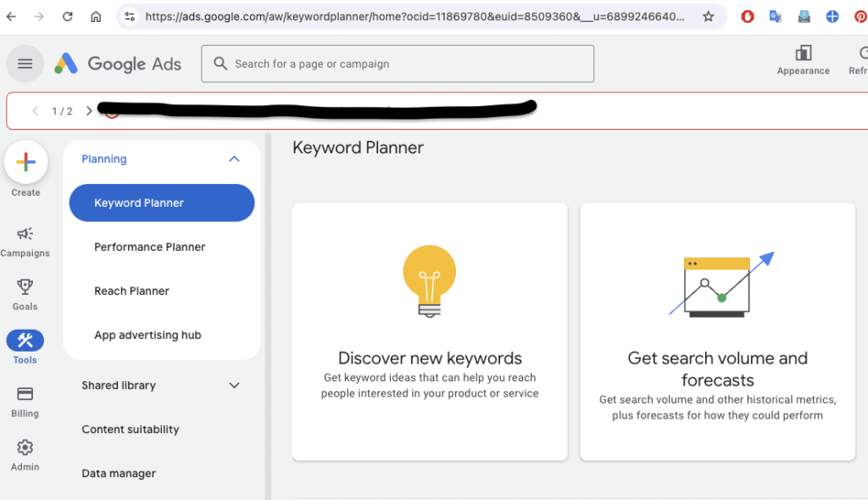Show next notification with right chevron
Image resolution: width=868 pixels, height=500 pixels.
[88, 111]
